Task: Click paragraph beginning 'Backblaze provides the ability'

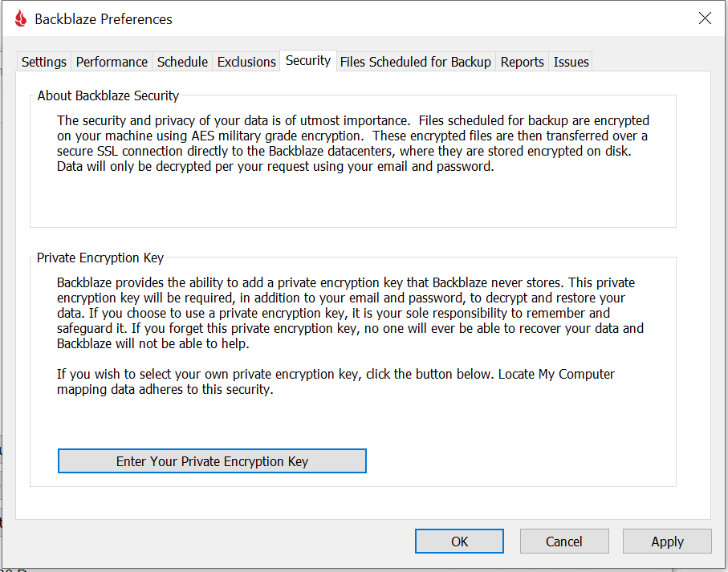Action: [350, 313]
